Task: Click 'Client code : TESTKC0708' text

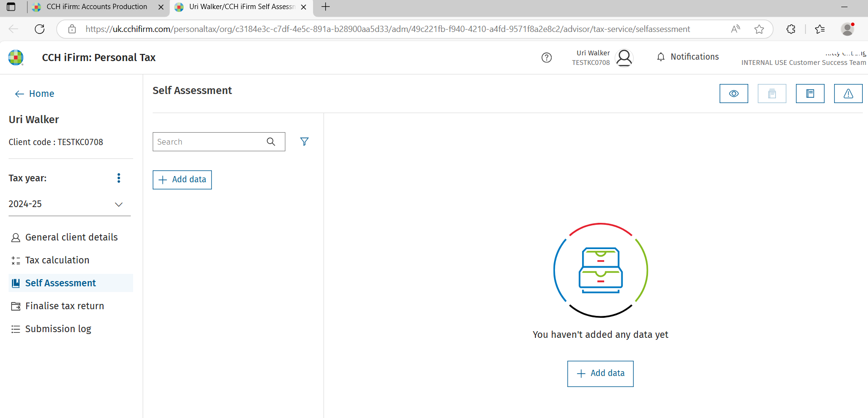Action: (56, 142)
